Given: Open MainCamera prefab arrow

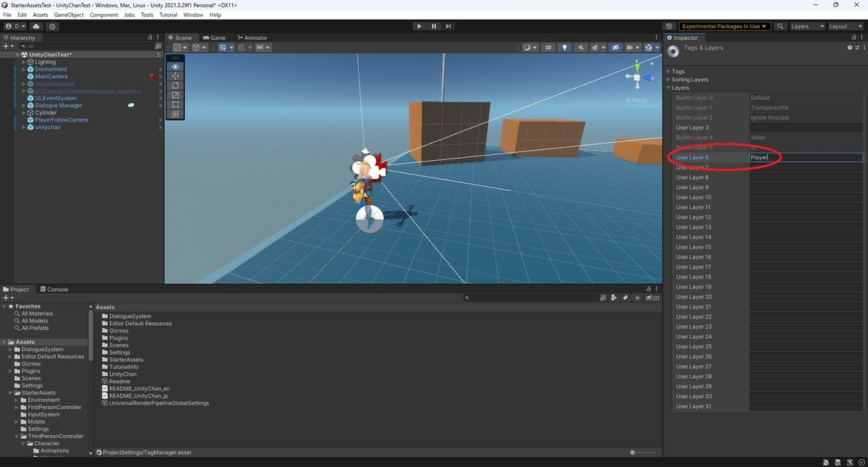Looking at the screenshot, I should tap(160, 77).
